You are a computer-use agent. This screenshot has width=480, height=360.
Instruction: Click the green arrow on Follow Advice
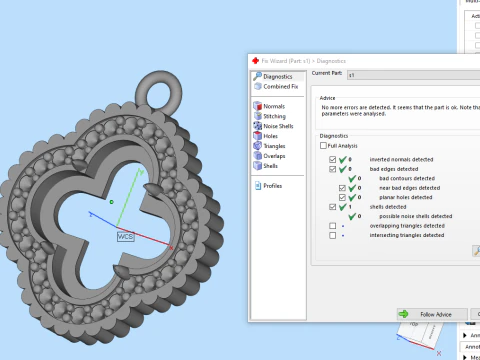pos(403,314)
